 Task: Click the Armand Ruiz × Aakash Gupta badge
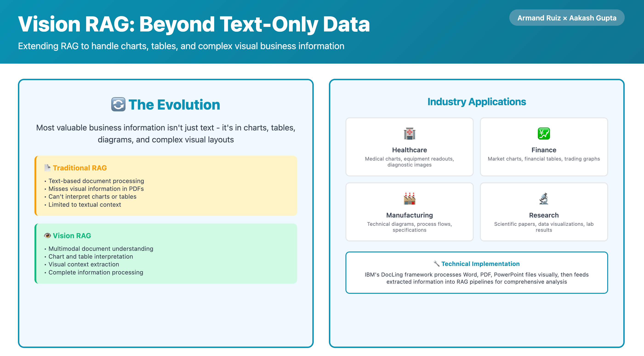(x=567, y=18)
